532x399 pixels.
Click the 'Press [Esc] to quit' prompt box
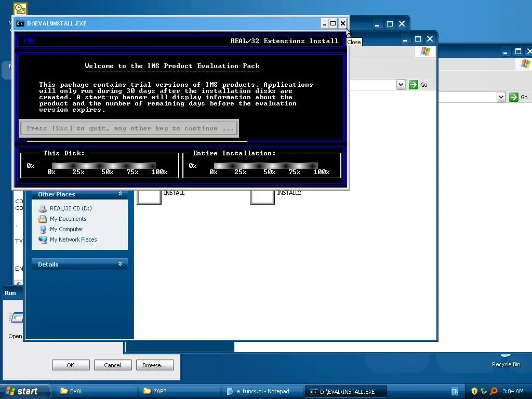click(x=129, y=128)
